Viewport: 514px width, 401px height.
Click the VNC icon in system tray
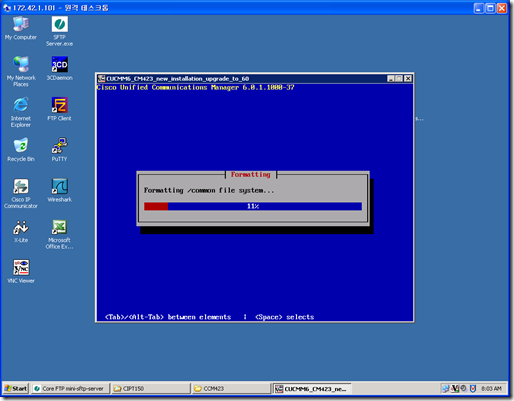click(455, 388)
